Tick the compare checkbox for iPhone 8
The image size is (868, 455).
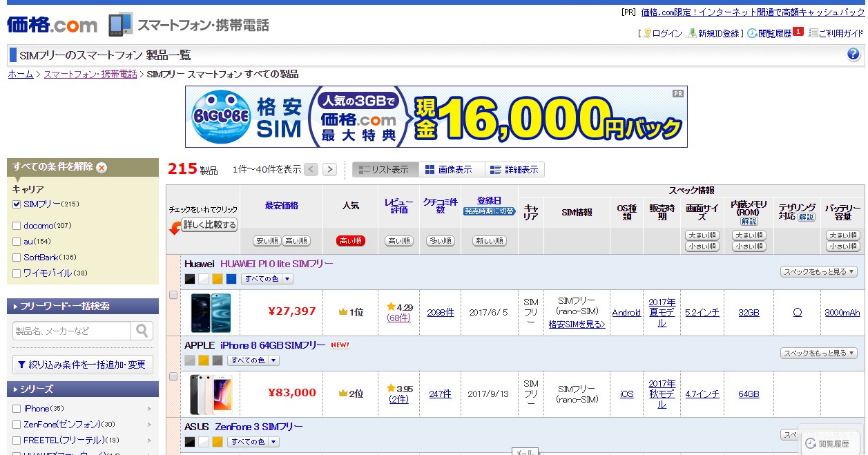tap(173, 376)
